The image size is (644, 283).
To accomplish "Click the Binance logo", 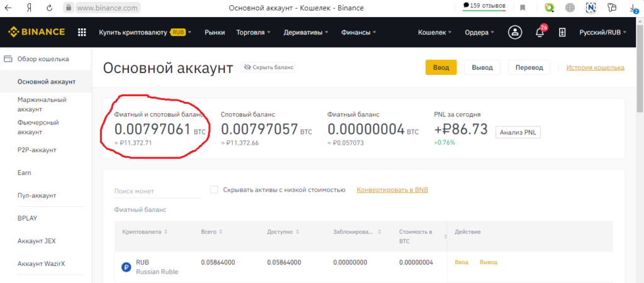I will (36, 32).
